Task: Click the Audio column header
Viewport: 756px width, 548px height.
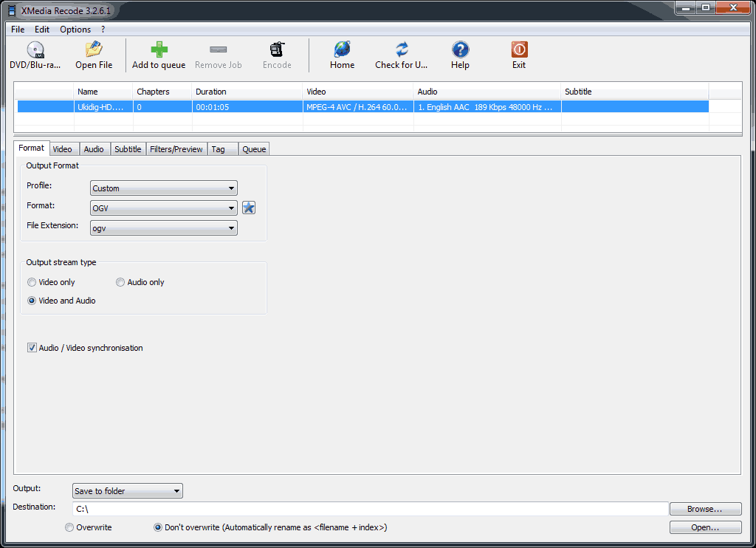Action: [487, 92]
